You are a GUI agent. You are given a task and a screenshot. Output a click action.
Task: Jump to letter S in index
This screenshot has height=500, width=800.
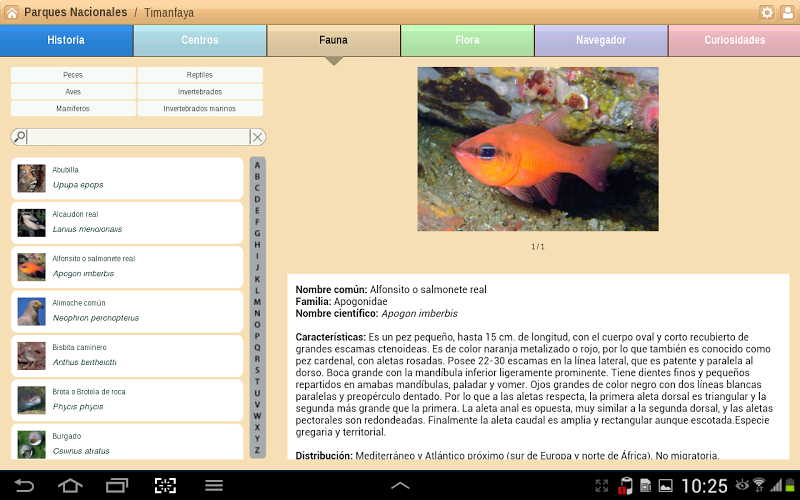[257, 370]
